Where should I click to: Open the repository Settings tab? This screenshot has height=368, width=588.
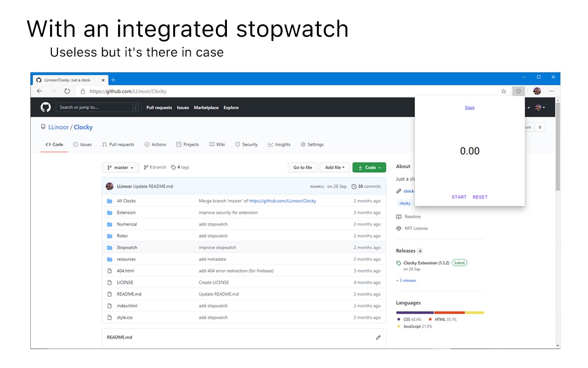pyautogui.click(x=312, y=144)
